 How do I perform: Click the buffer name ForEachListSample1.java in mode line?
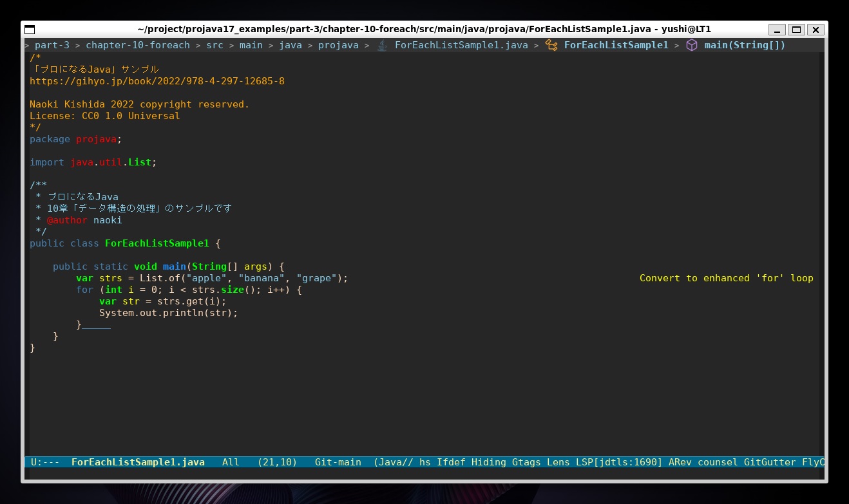[138, 462]
